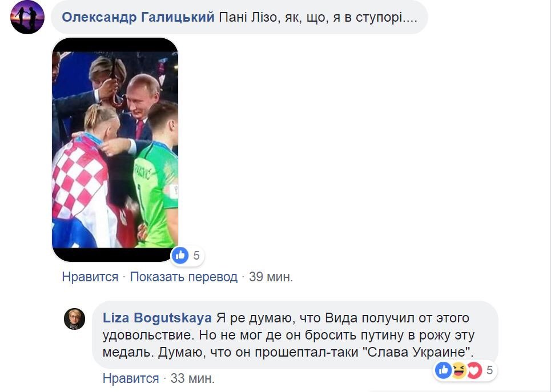The height and width of the screenshot is (392, 551).
Task: Open Олександр Галицький's profile avatar
Action: pos(27,17)
